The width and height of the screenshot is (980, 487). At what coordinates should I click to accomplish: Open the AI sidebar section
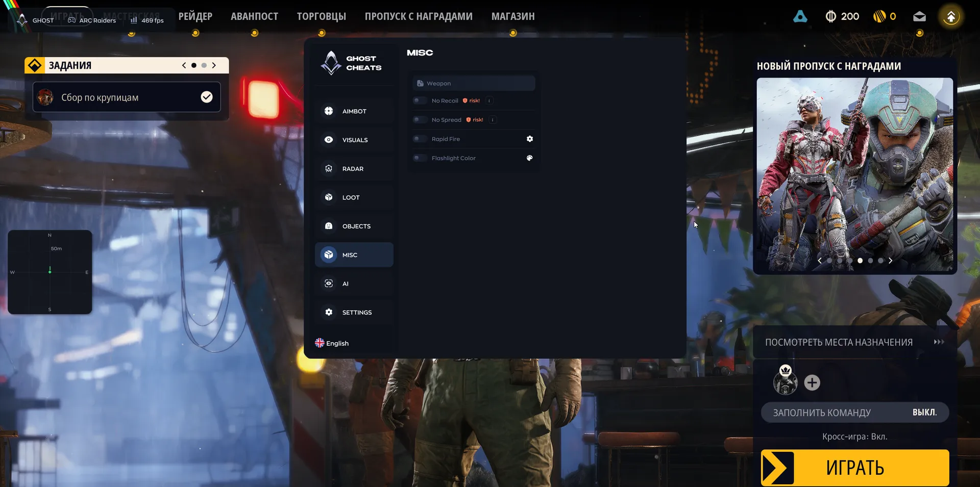click(354, 284)
